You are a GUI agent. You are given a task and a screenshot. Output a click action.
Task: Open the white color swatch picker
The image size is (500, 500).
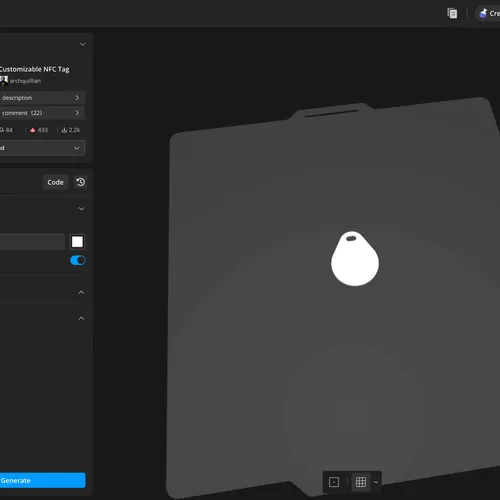pos(77,242)
